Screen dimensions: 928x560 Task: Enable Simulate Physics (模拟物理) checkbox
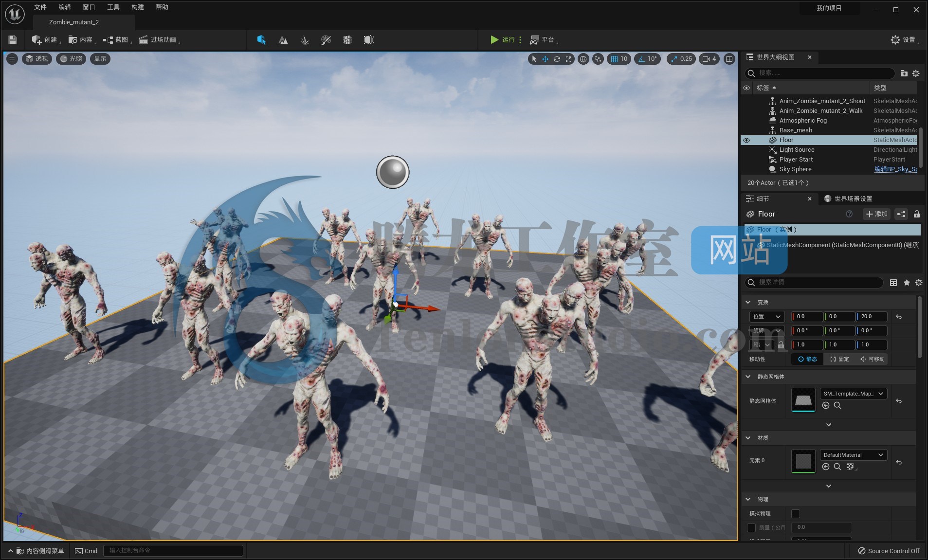[x=796, y=513]
